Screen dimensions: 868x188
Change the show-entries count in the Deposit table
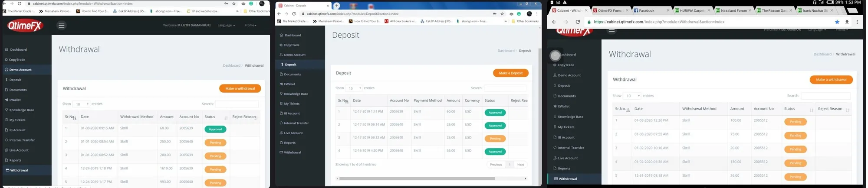(354, 88)
